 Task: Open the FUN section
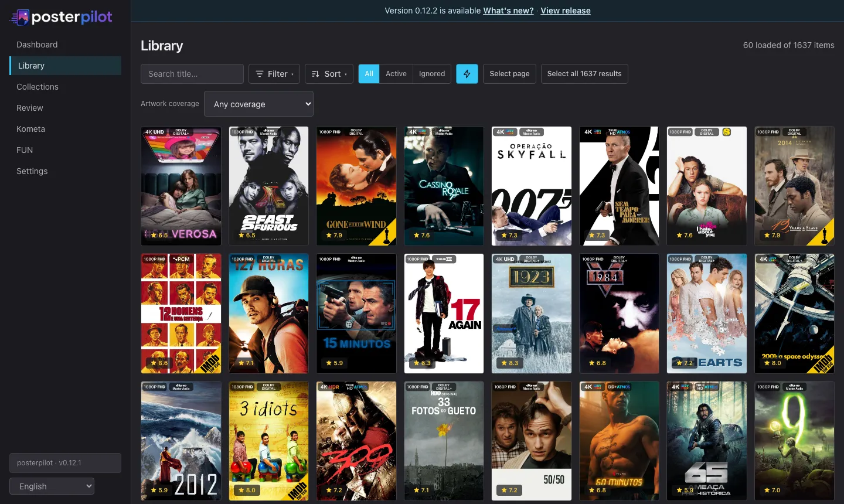65,150
